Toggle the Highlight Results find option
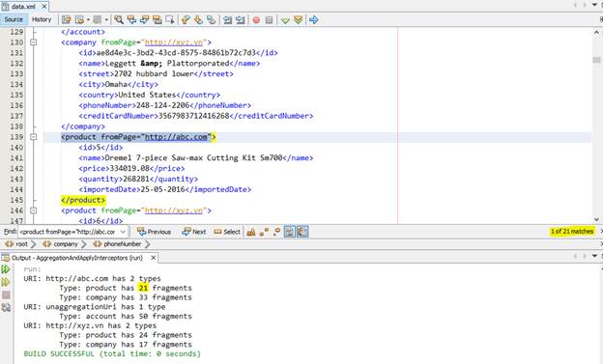This screenshot has width=603, height=364. click(x=289, y=232)
